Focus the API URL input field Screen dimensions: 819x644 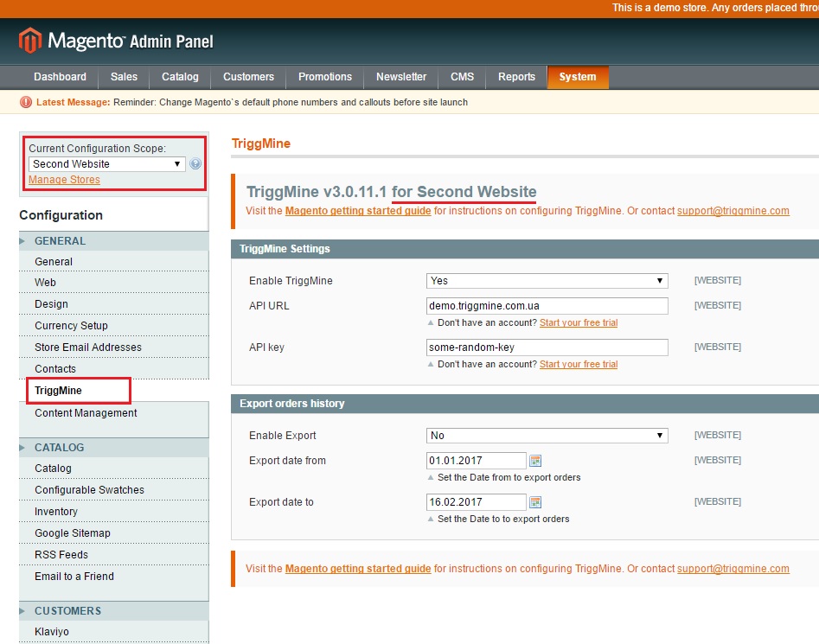(547, 306)
